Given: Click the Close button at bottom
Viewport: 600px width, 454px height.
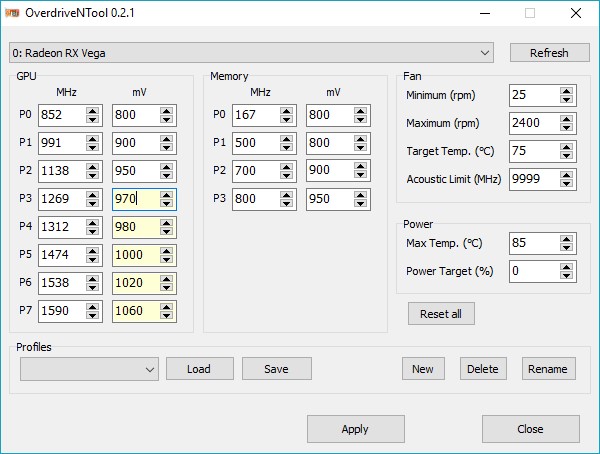Looking at the screenshot, I should click(x=531, y=429).
